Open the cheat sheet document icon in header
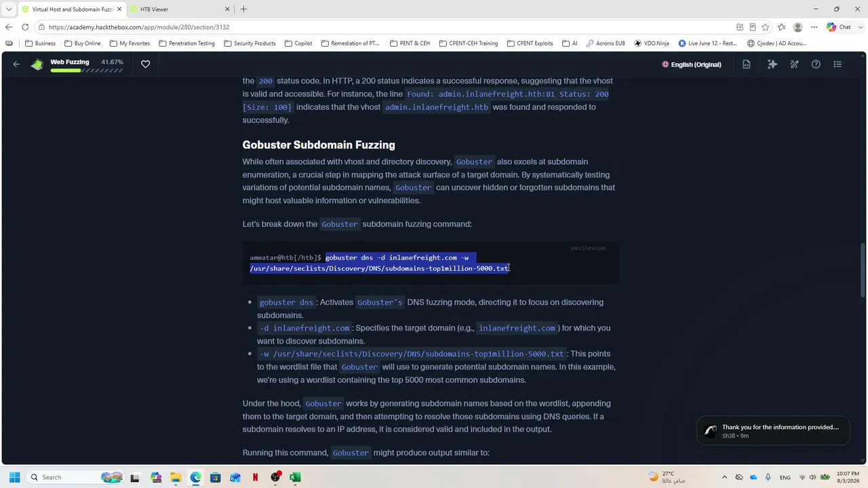868x488 pixels. tap(747, 64)
